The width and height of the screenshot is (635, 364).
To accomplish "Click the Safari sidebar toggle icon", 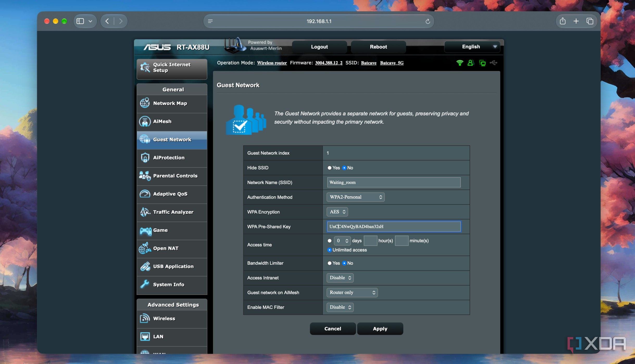I will click(x=80, y=21).
